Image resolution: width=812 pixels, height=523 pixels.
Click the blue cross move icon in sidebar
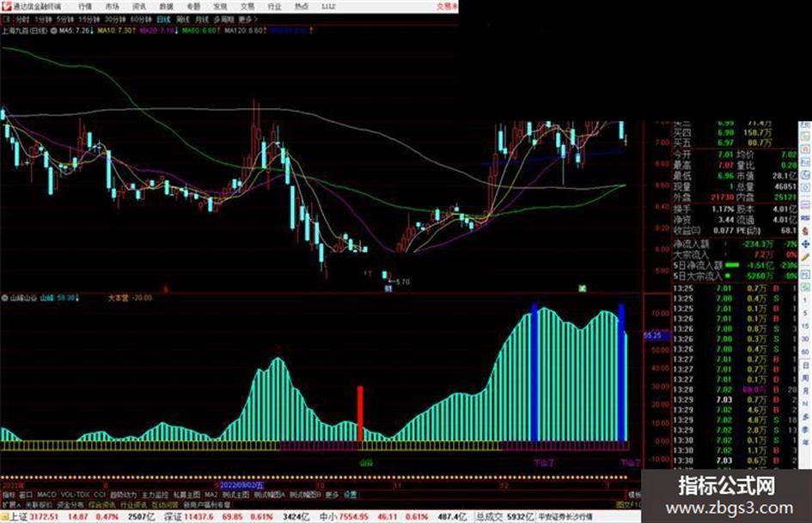pos(805,244)
